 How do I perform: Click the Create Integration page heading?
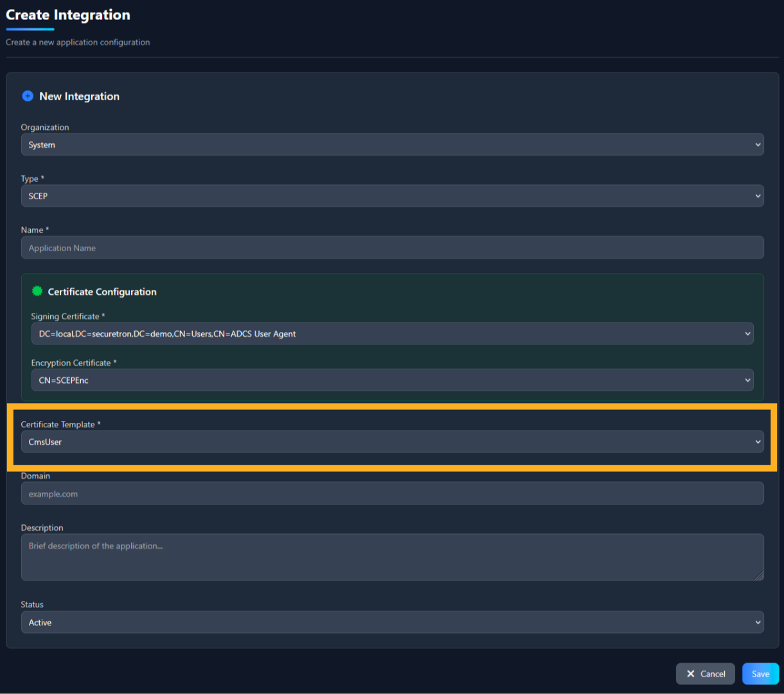coord(68,15)
